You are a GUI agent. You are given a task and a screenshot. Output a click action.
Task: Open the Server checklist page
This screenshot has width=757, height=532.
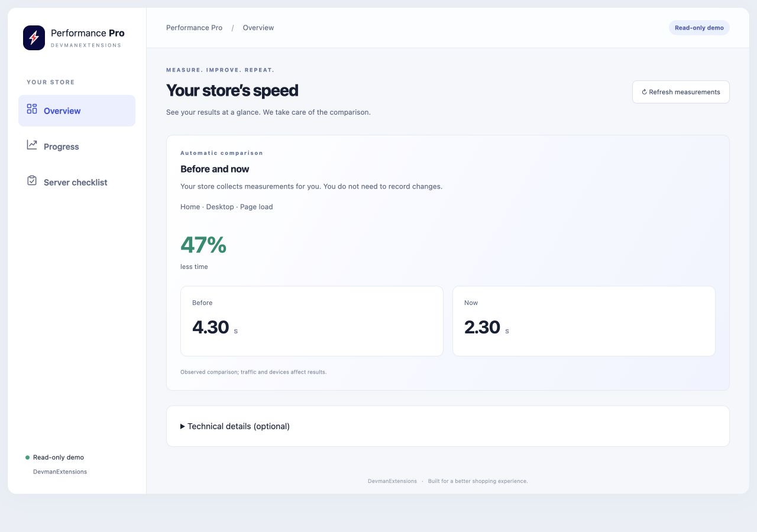(x=77, y=183)
